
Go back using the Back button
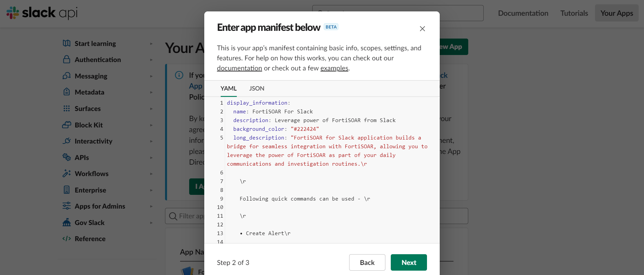(367, 262)
